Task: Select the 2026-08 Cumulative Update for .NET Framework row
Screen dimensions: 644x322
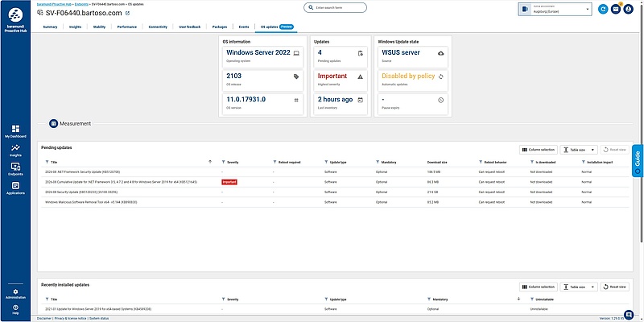Action: 335,182
